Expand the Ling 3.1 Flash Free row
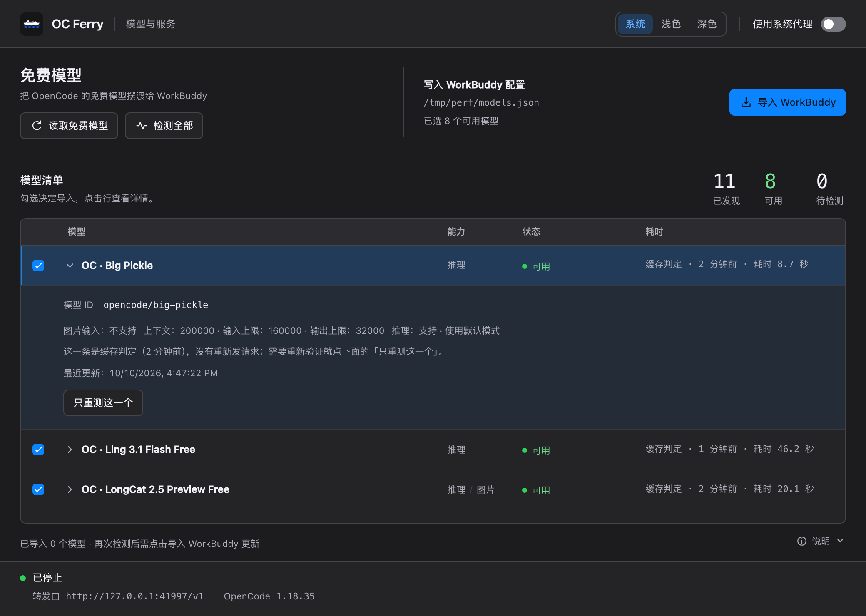 tap(70, 450)
